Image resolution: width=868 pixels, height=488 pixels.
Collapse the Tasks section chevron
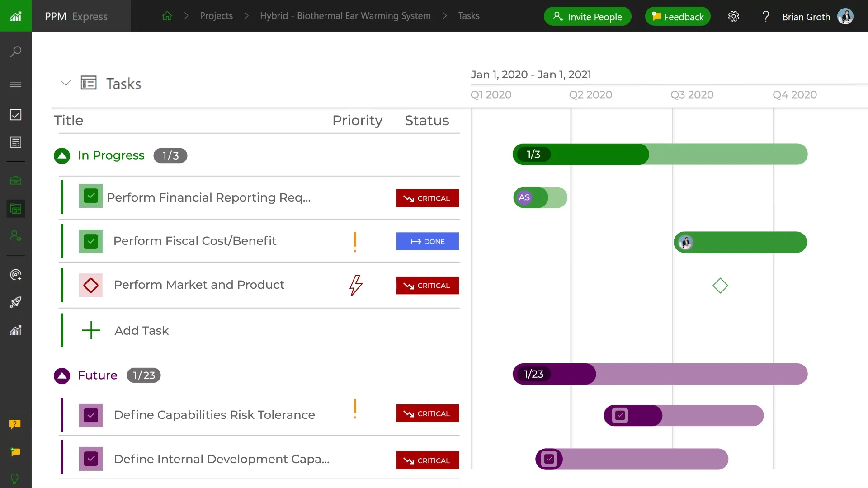click(x=66, y=83)
